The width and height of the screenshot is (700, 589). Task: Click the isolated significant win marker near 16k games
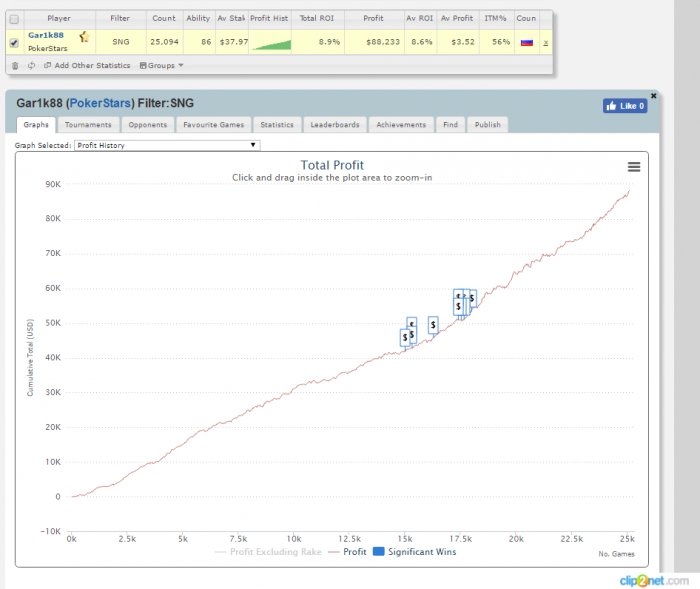click(x=433, y=325)
